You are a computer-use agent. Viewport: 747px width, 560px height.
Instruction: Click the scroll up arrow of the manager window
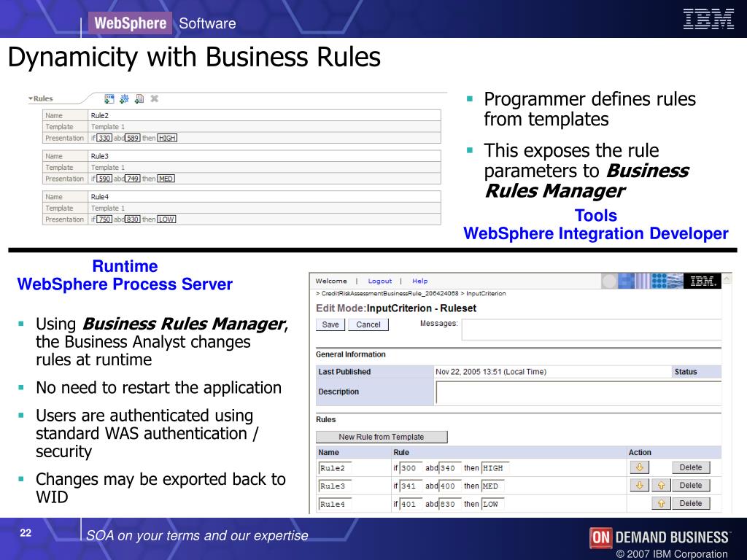[x=727, y=279]
